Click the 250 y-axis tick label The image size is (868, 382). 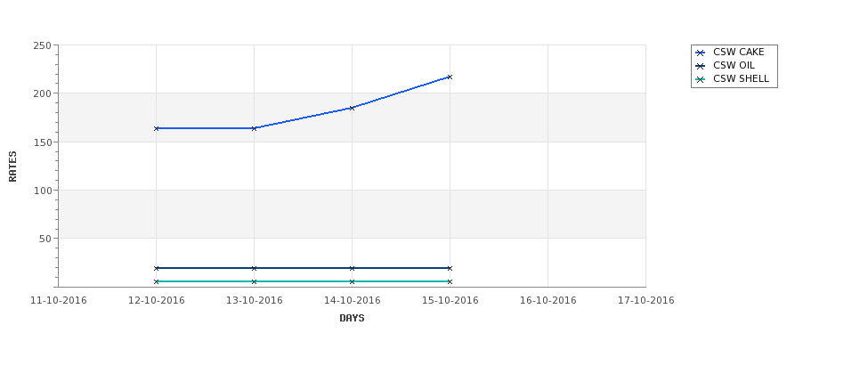(42, 45)
